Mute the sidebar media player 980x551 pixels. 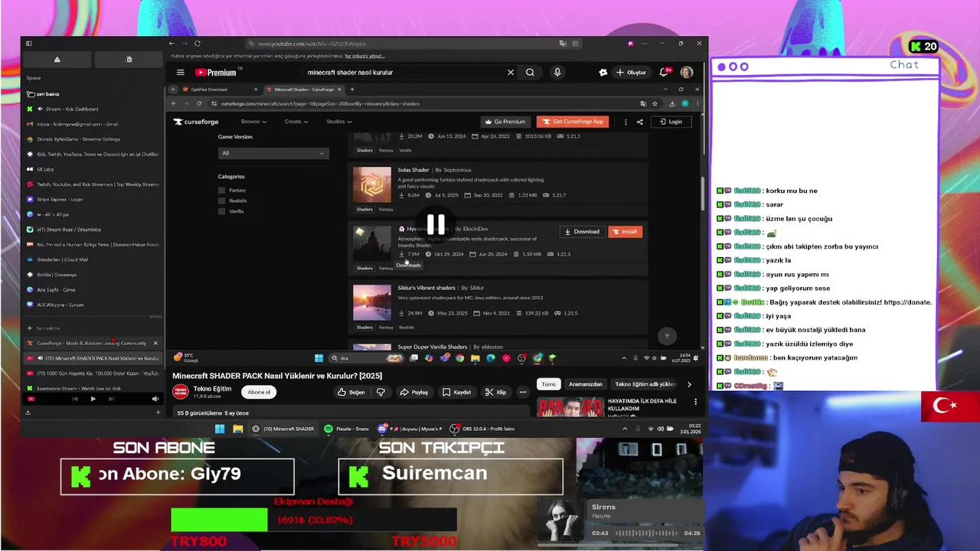point(155,399)
